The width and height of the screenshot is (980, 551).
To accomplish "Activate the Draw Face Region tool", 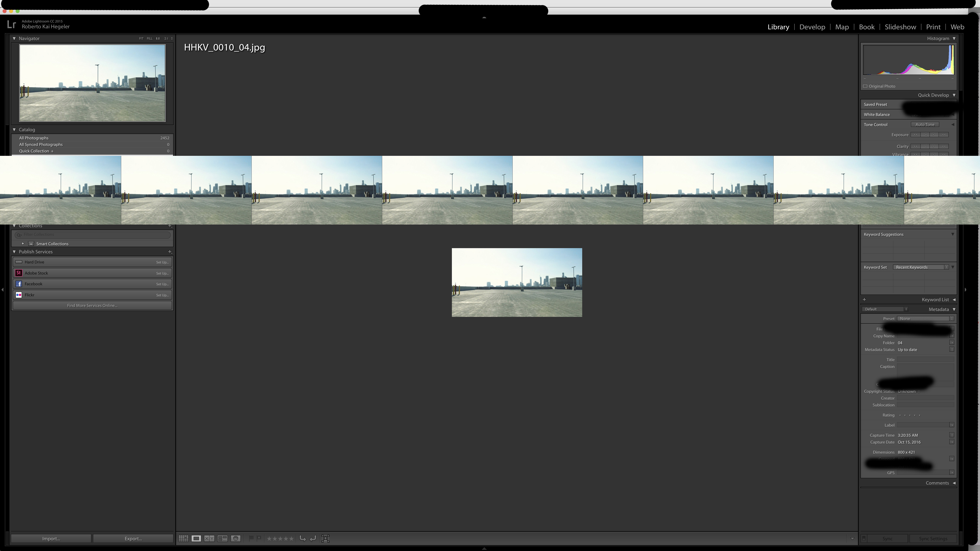I will coord(325,538).
